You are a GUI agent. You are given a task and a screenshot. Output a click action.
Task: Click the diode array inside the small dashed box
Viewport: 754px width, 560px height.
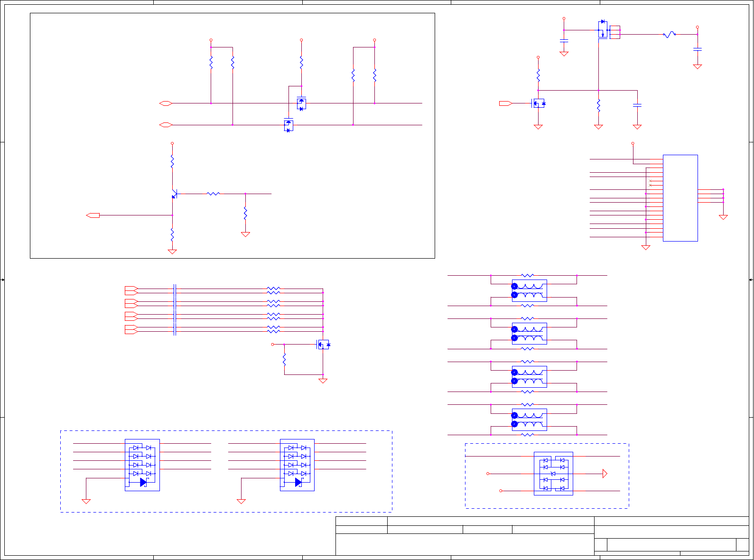pyautogui.click(x=553, y=474)
